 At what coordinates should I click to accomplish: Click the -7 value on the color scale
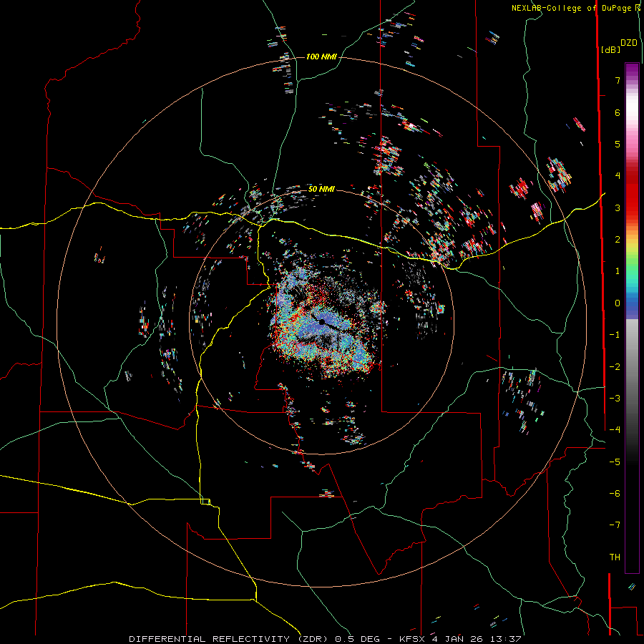[615, 525]
